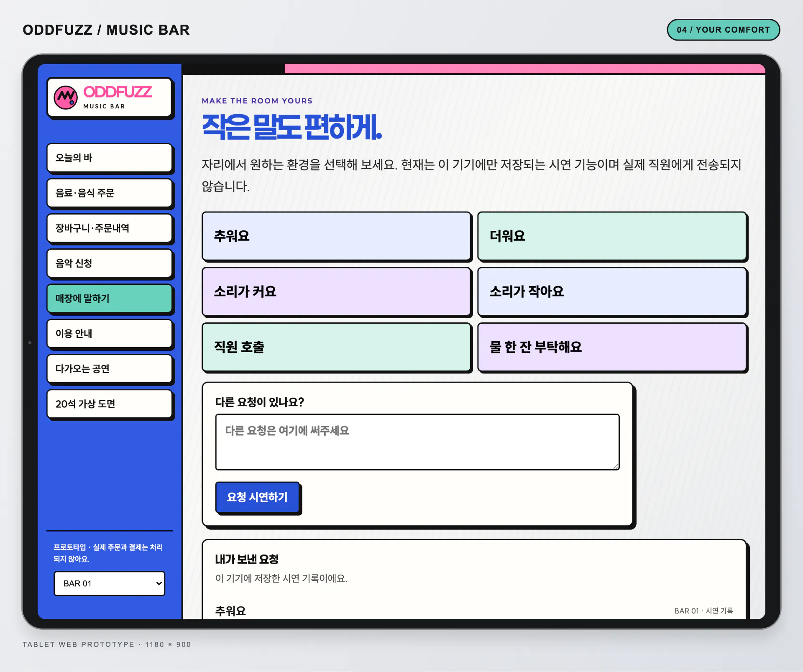Open the 오늘의 바 menu item
This screenshot has width=803, height=672.
(110, 158)
